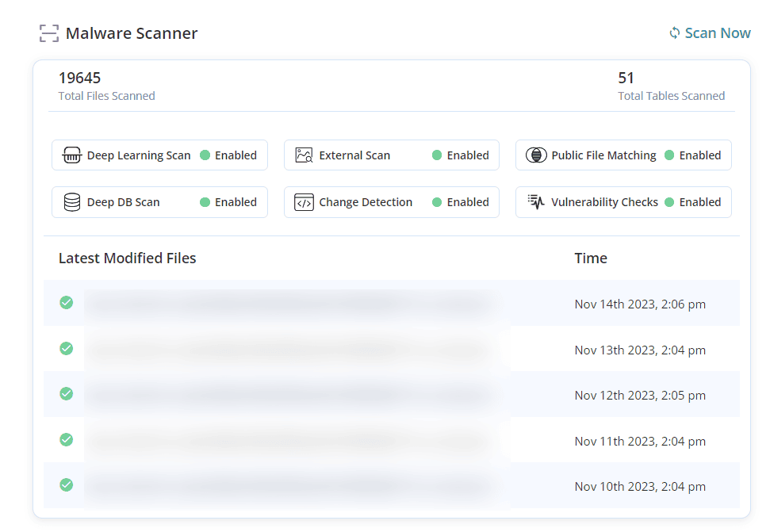Click green checkmark for Nov 10th file
Image resolution: width=770 pixels, height=532 pixels.
pos(67,484)
